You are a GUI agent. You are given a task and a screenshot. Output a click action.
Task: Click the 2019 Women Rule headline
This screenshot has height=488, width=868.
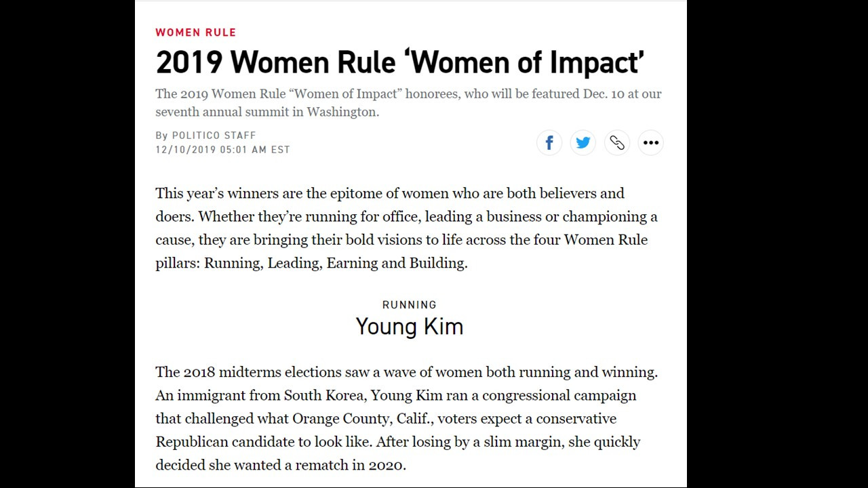[x=399, y=62]
